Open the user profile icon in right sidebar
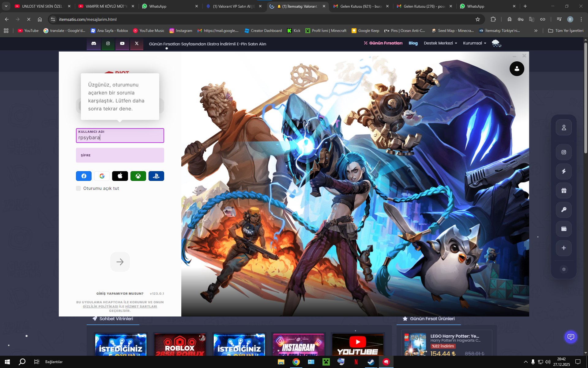The width and height of the screenshot is (588, 368). (x=564, y=128)
